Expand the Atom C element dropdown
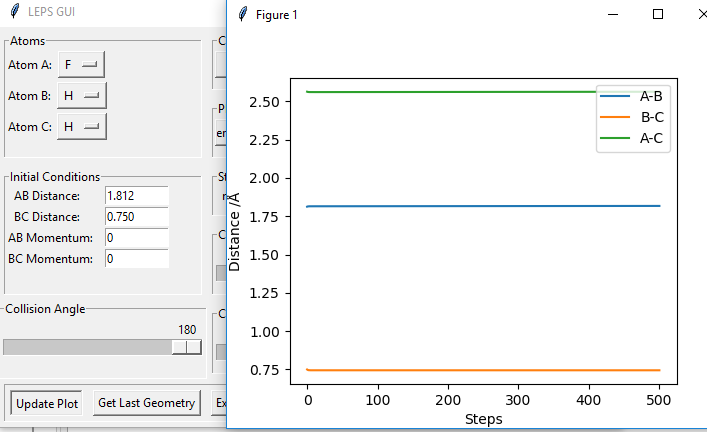The image size is (707, 432). 81,126
